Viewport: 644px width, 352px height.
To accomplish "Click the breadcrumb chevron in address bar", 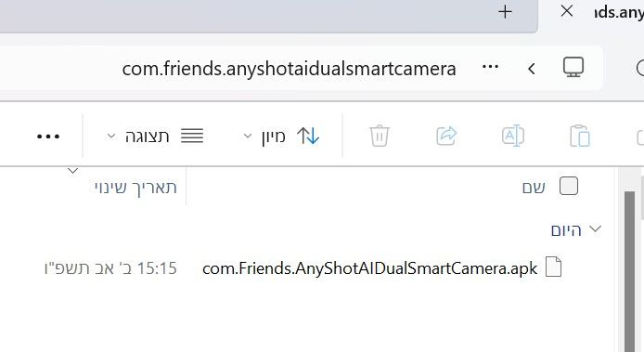I will point(532,68).
